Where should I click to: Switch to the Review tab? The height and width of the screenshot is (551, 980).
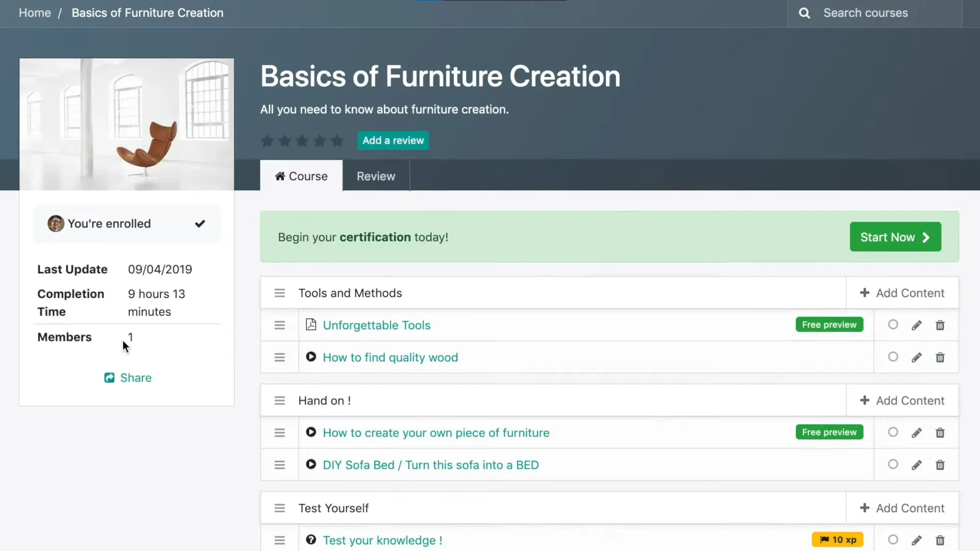tap(376, 177)
